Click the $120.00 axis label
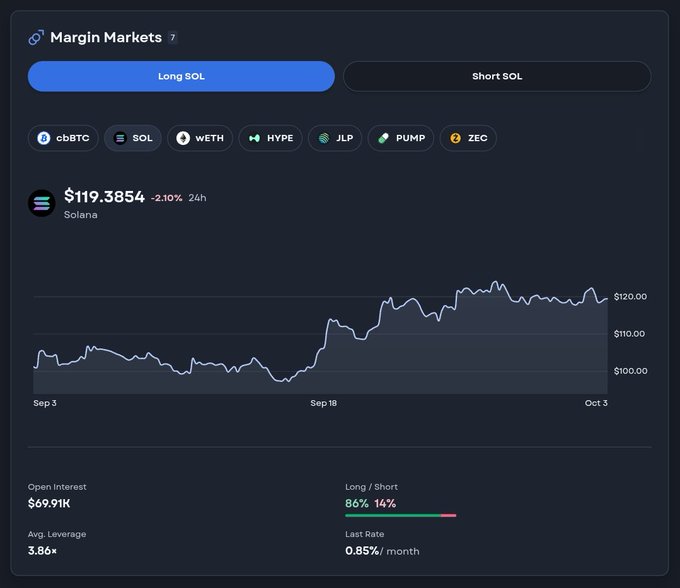 tap(630, 297)
